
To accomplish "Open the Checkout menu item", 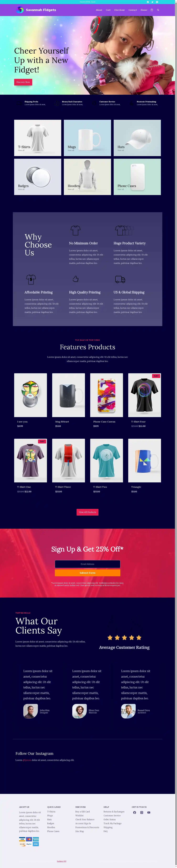I will [x=119, y=10].
